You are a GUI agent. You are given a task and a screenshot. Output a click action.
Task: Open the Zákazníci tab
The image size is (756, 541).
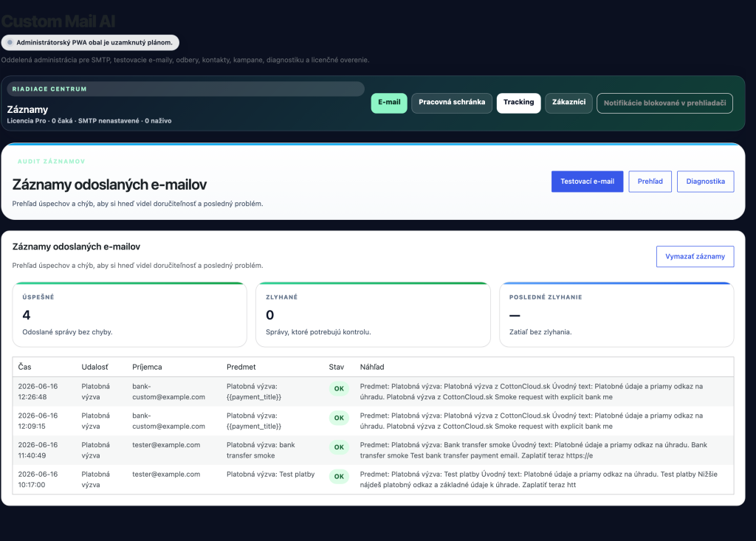pos(568,103)
